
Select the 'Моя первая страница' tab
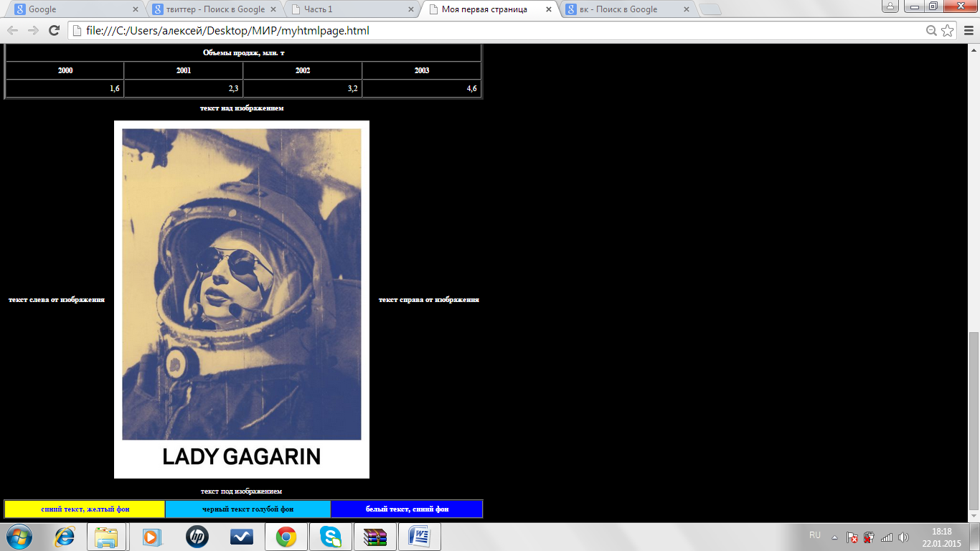pyautogui.click(x=490, y=9)
